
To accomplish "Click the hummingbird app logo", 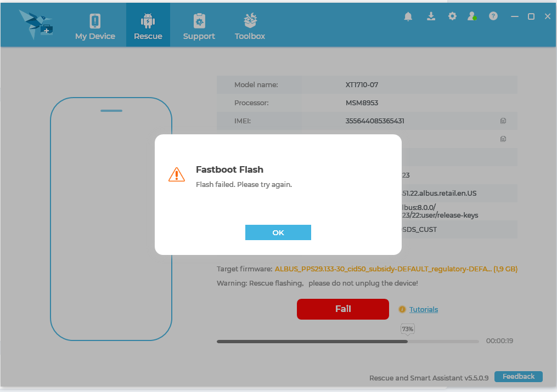I will [36, 25].
